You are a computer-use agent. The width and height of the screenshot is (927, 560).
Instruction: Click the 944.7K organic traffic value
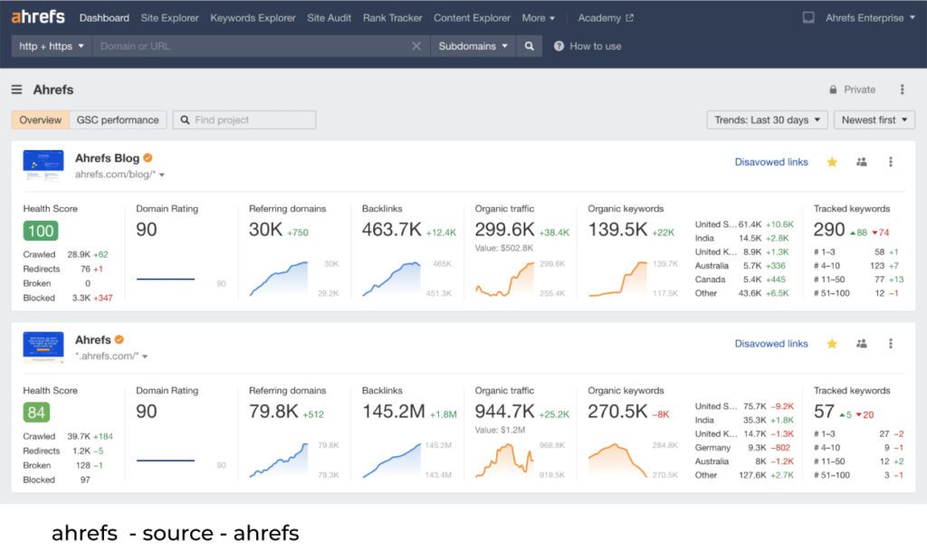tap(504, 411)
